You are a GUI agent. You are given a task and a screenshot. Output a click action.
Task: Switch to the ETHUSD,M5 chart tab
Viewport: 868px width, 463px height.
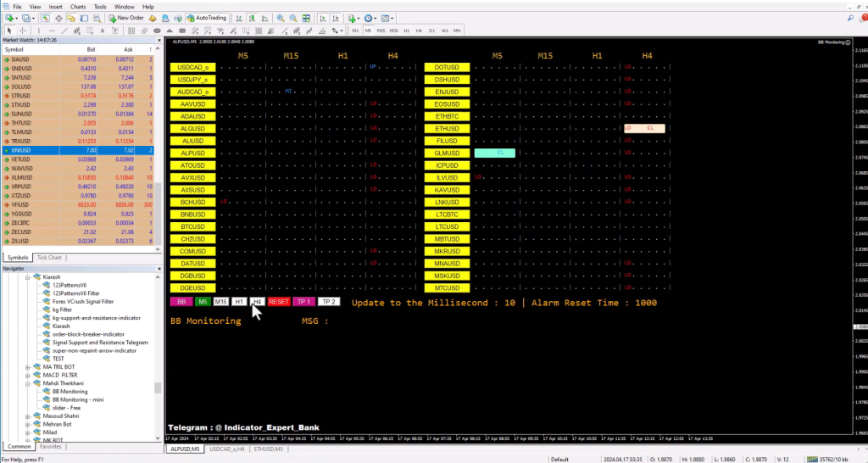[269, 449]
